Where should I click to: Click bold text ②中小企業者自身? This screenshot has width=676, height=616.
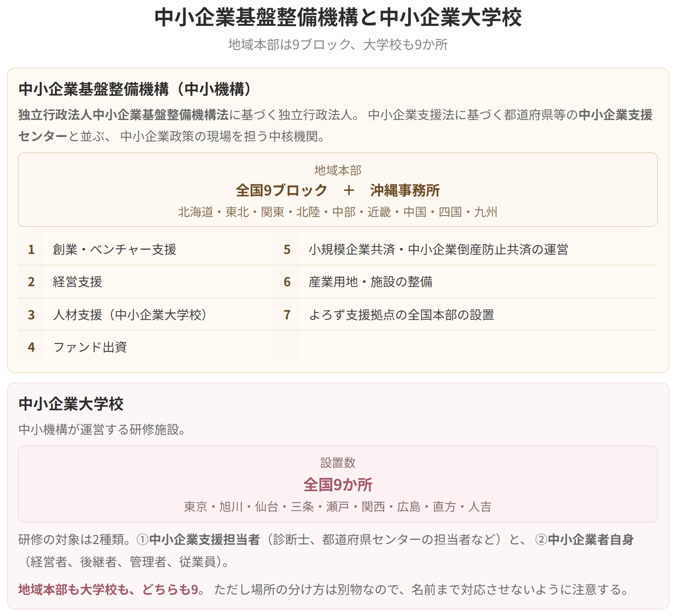[x=584, y=539]
